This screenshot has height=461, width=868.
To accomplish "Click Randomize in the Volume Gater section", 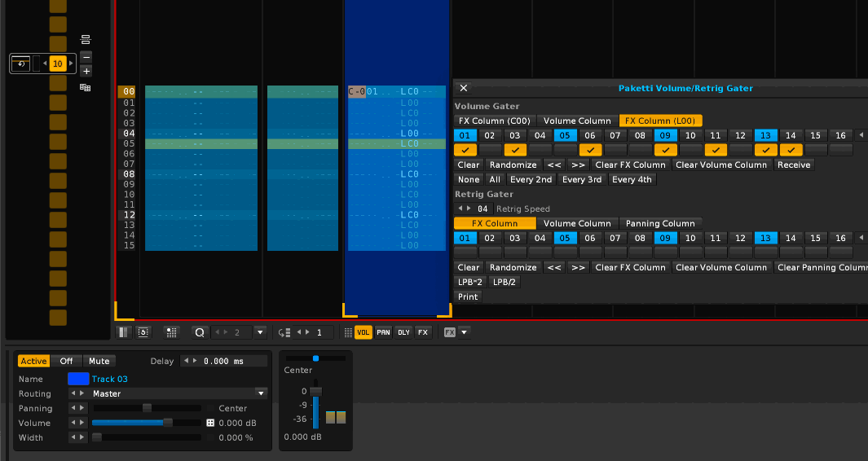I will coord(513,165).
